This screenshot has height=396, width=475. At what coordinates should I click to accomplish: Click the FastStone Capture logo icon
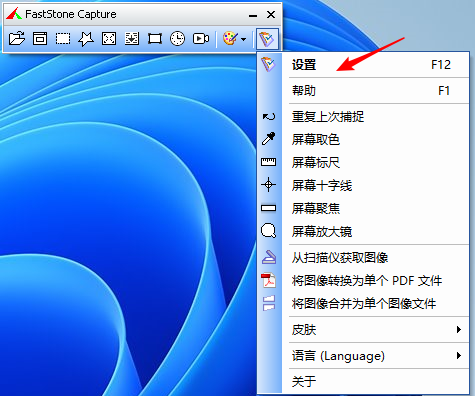pyautogui.click(x=14, y=14)
